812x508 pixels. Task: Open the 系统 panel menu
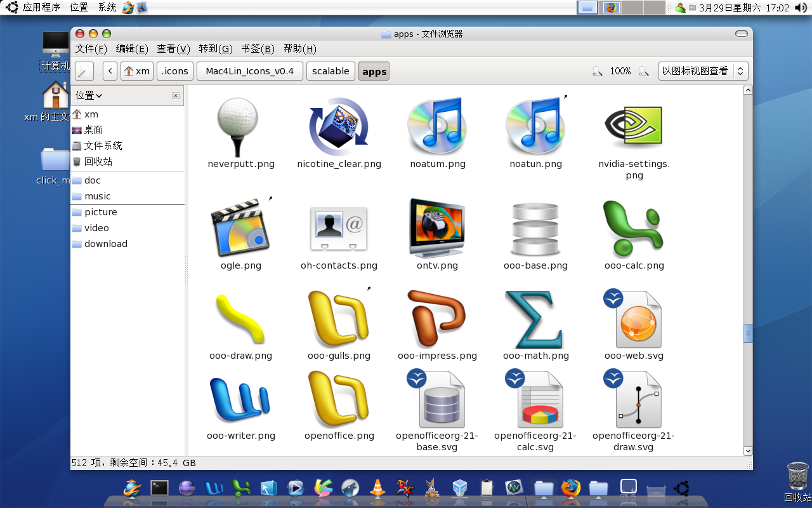coord(107,8)
